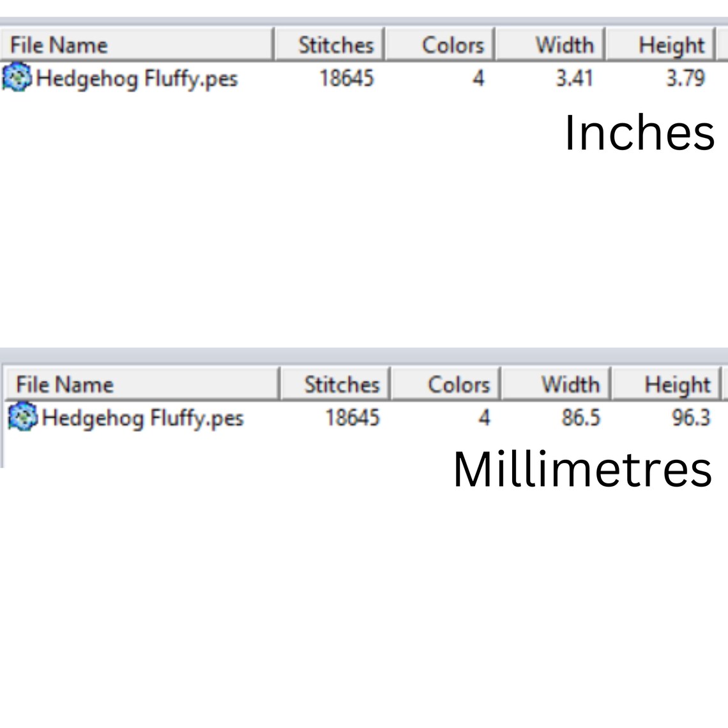Click the Height header in the millimetres table
Screen dimensions: 728x728
(666, 384)
